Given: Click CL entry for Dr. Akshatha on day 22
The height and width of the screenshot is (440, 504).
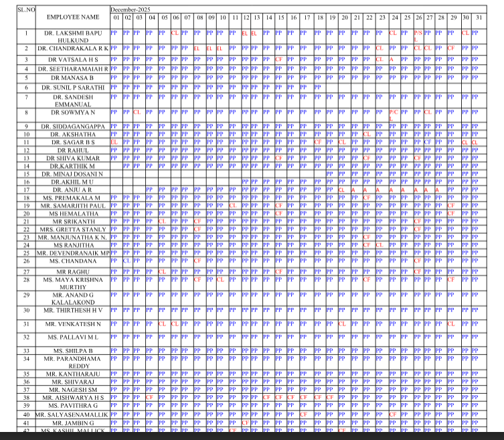Looking at the screenshot, I should click(367, 134).
